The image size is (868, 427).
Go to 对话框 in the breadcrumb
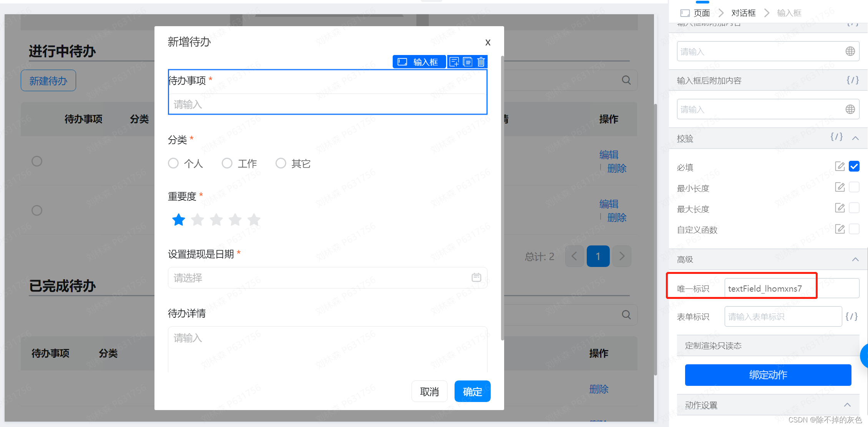tap(743, 13)
